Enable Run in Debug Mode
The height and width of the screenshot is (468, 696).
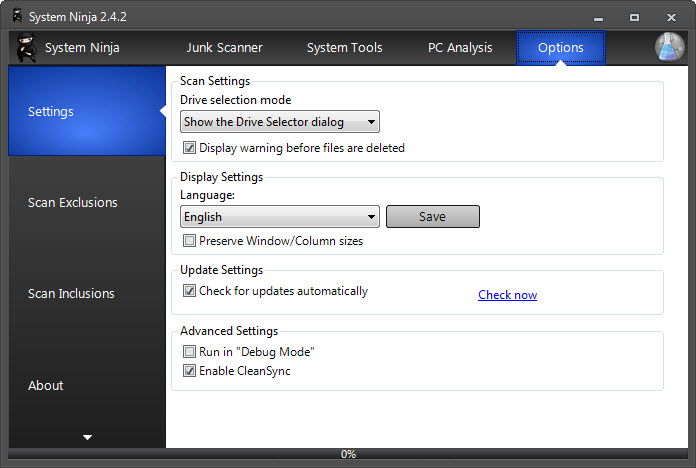pos(190,352)
